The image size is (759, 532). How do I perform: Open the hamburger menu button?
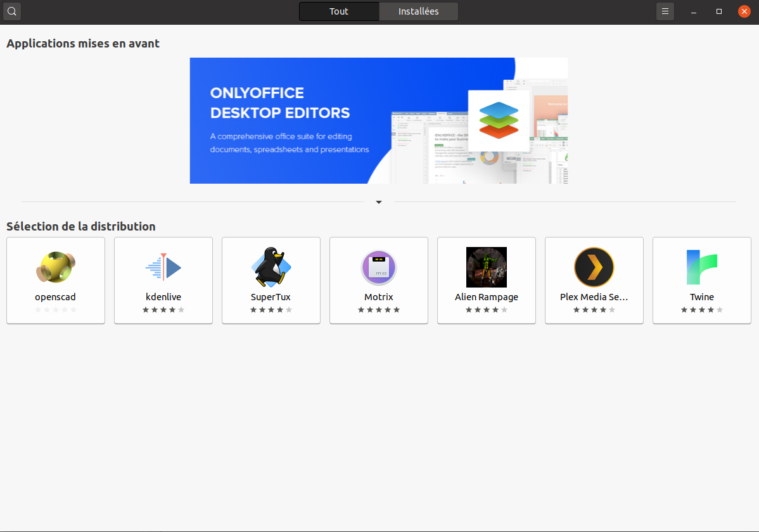click(665, 11)
